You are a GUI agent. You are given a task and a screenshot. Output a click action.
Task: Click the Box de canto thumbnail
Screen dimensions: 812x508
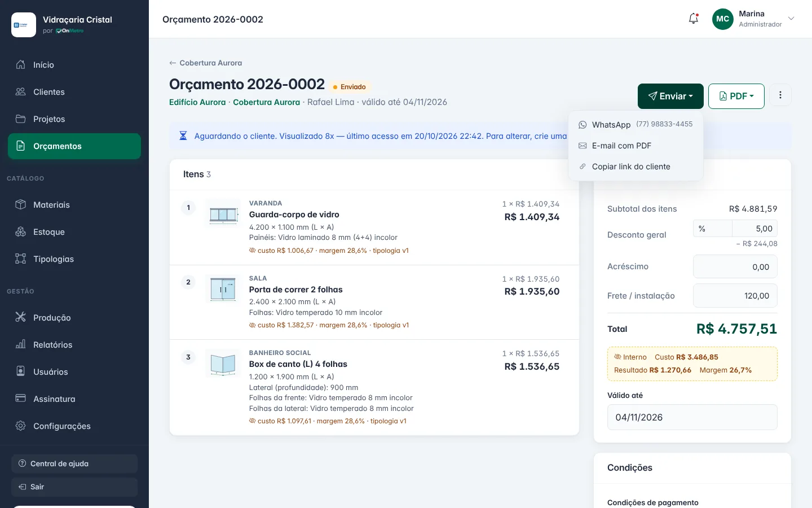pyautogui.click(x=223, y=363)
